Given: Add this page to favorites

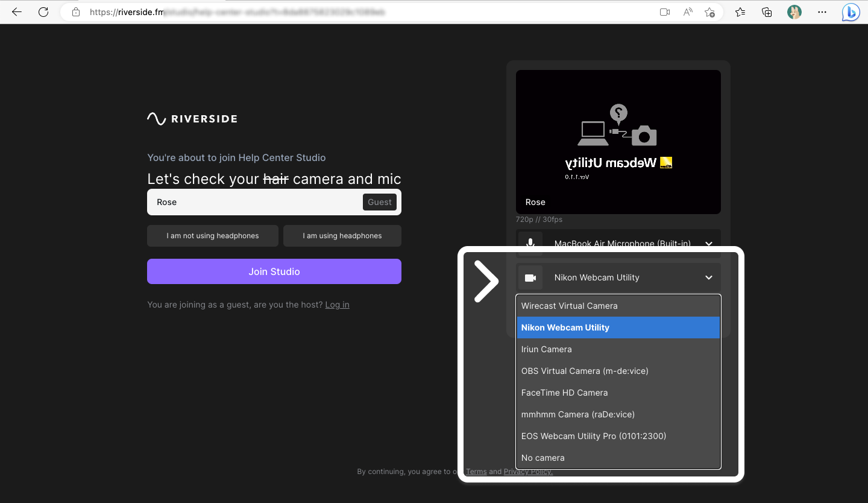Looking at the screenshot, I should (x=710, y=12).
